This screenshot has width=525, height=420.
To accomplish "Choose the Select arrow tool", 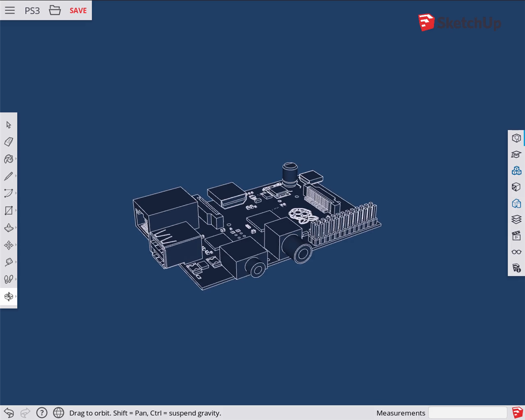I will point(9,125).
